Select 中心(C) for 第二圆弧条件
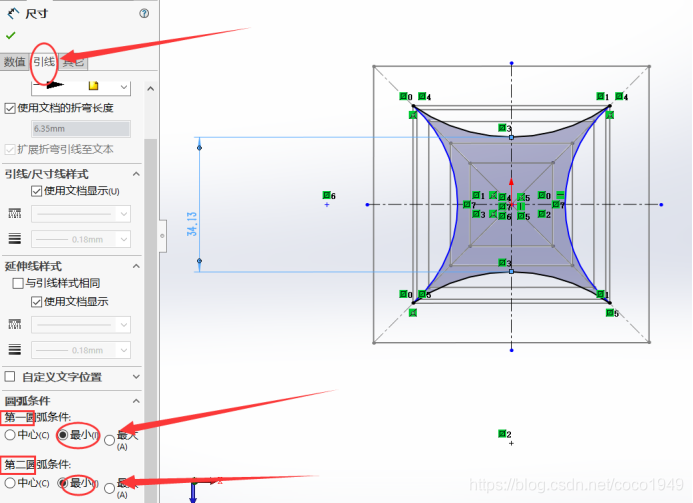Screen dimensions: 693x503 (10, 483)
